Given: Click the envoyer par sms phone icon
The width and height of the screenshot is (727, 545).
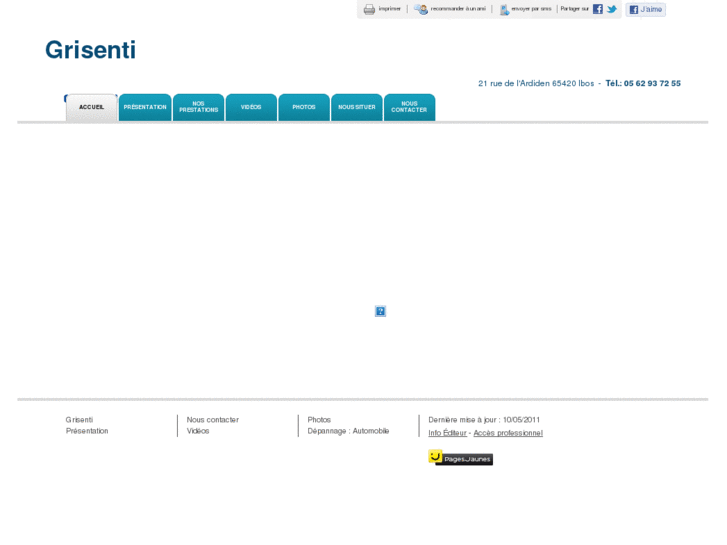Looking at the screenshot, I should click(x=504, y=9).
